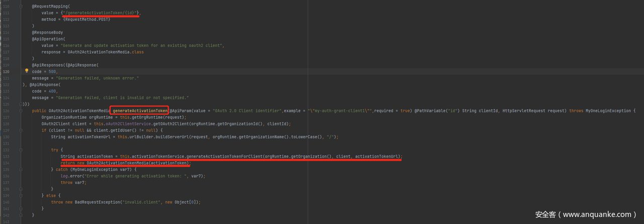The height and width of the screenshot is (224, 644).
Task: Click the "OAuth 2.0 Client identifier" string
Action: [247, 111]
